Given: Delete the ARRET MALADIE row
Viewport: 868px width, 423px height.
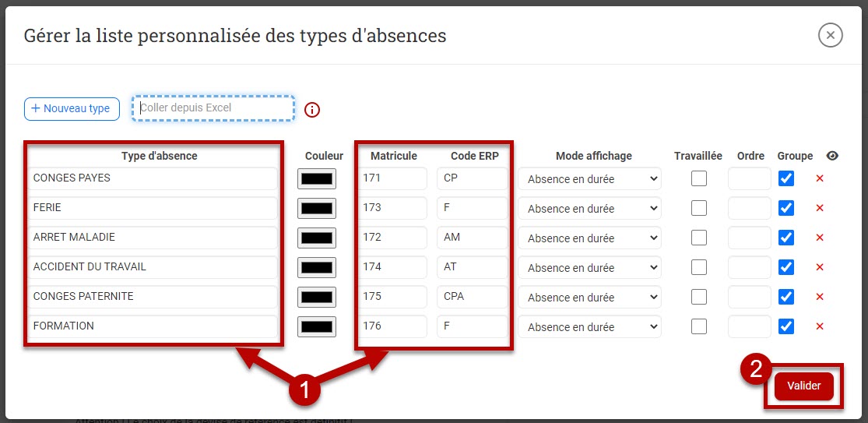Looking at the screenshot, I should coord(819,238).
